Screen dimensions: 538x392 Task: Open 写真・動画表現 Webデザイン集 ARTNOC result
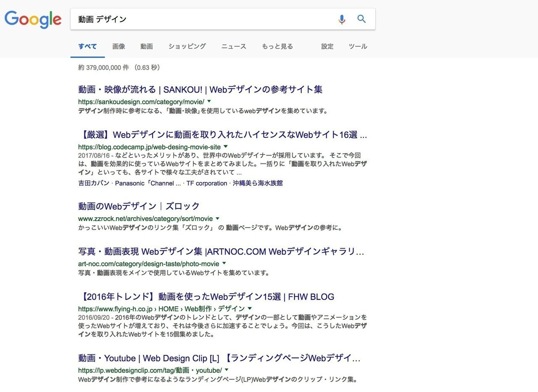tap(221, 252)
